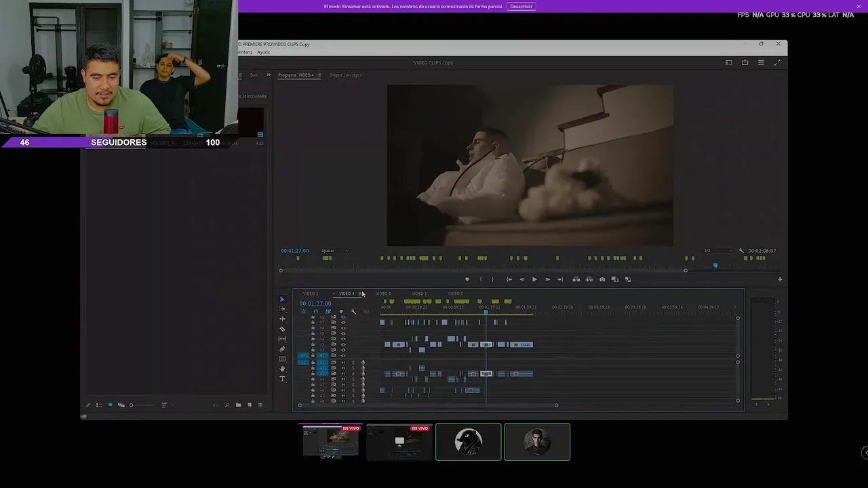Toggle linked selection in timeline
The image size is (868, 488).
pos(328,312)
